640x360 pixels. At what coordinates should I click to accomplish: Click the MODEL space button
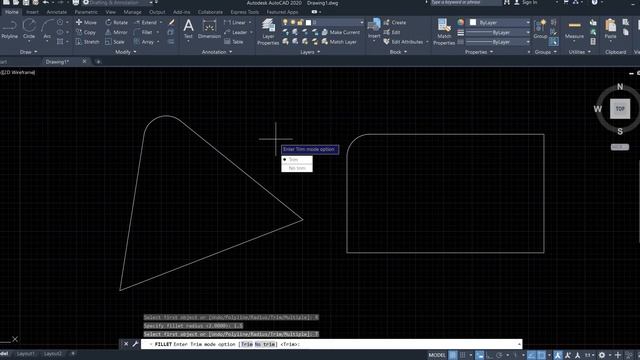[437, 355]
